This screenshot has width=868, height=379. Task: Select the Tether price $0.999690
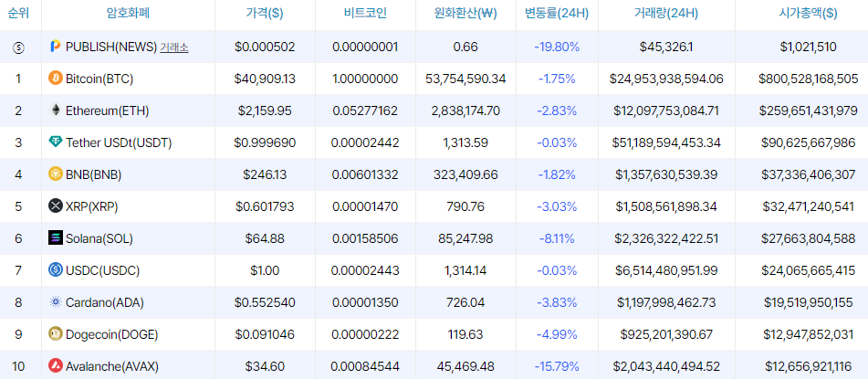265,143
